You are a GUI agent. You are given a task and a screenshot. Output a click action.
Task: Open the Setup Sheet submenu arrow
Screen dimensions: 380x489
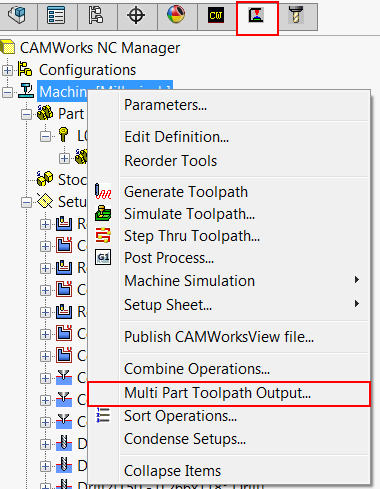[x=357, y=304]
